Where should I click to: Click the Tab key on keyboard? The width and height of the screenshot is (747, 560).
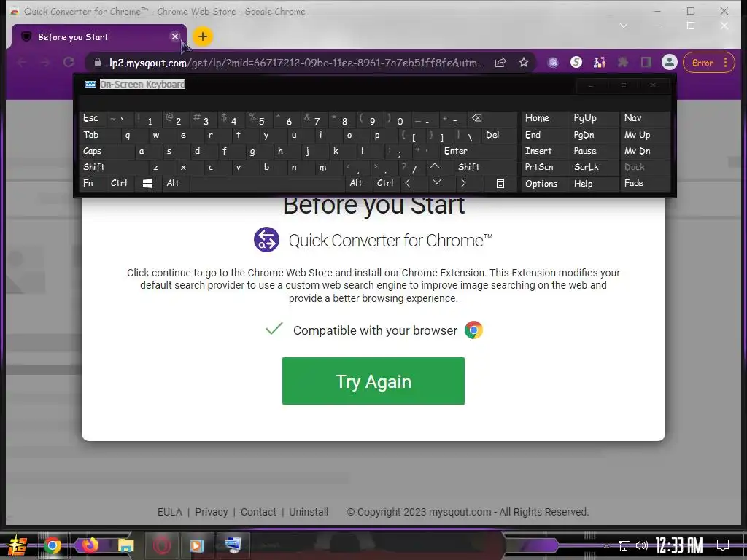pyautogui.click(x=99, y=135)
